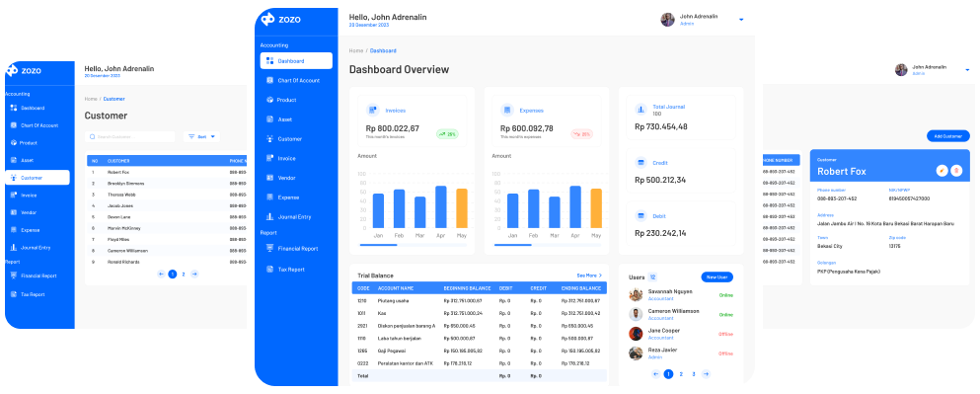Screen dimensions: 980x394
Task: Open the Sort dropdown in Customer window
Action: (x=201, y=136)
